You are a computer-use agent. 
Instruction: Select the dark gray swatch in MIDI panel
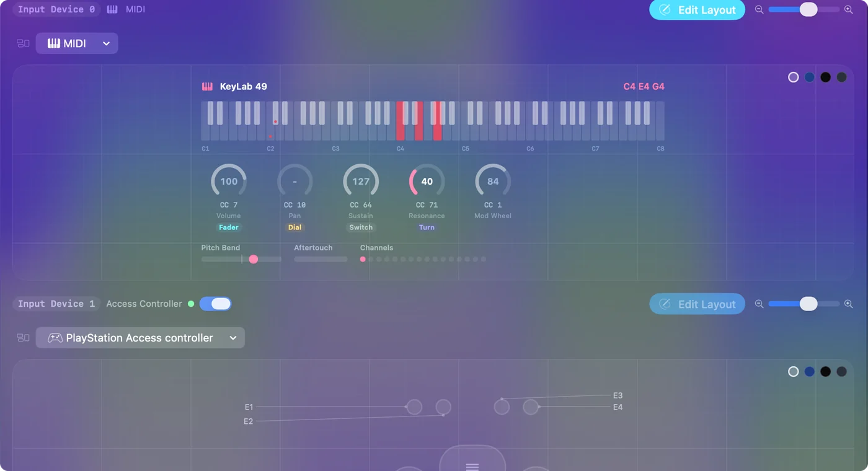pos(841,77)
